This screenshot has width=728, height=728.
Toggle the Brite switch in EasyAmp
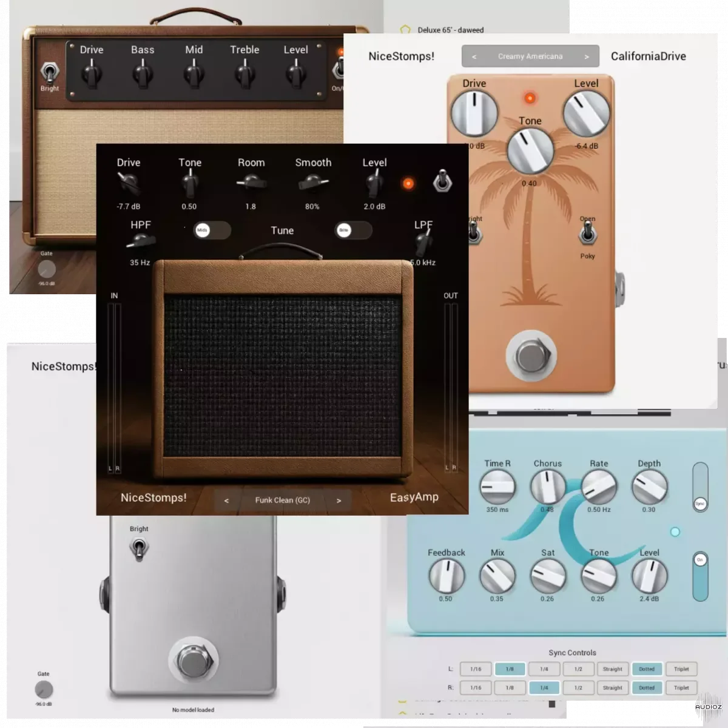click(354, 230)
